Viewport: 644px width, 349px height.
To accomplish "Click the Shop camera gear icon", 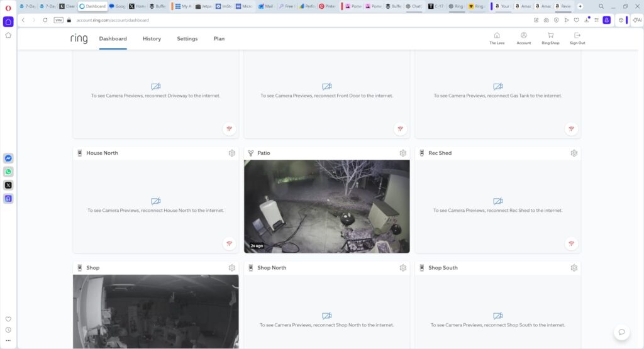I will (232, 268).
